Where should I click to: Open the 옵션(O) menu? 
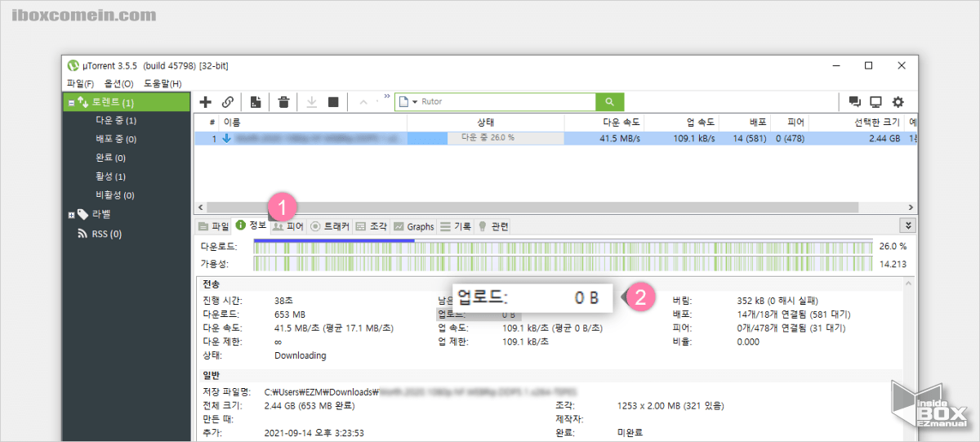[x=119, y=83]
